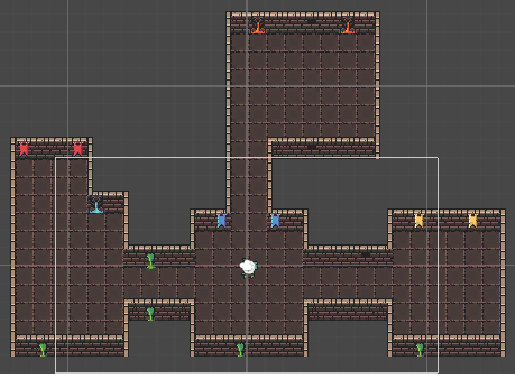Click dark vent in top room's lower wall
515x374 pixels.
[311, 147]
